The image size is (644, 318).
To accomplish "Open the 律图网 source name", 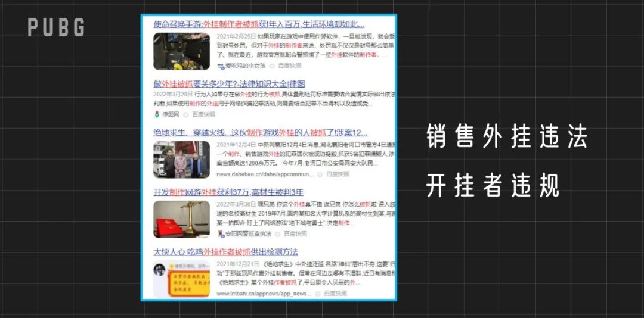I will tap(171, 114).
